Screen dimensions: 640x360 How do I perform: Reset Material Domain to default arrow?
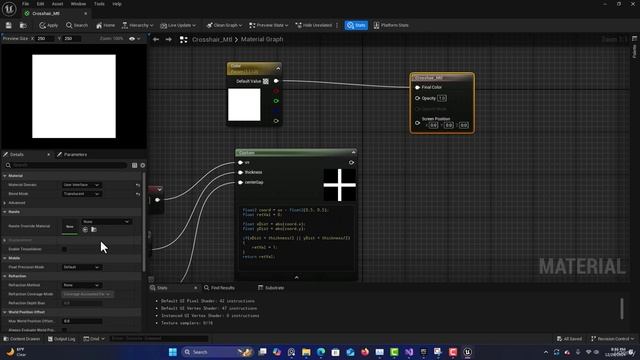coord(138,185)
